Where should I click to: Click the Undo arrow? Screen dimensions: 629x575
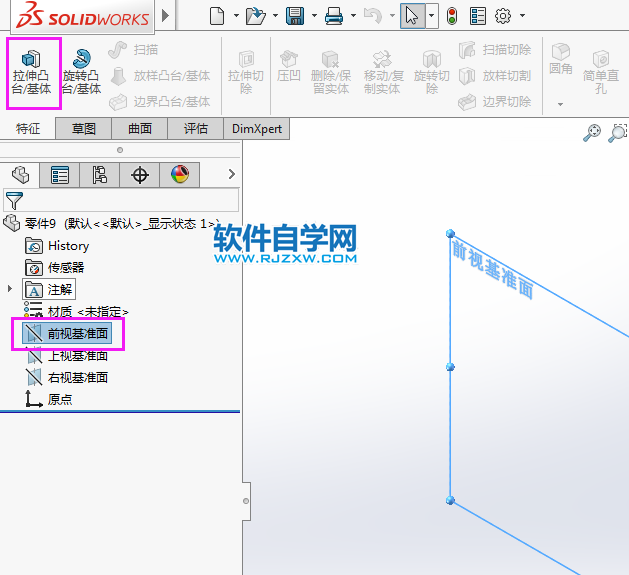point(373,16)
